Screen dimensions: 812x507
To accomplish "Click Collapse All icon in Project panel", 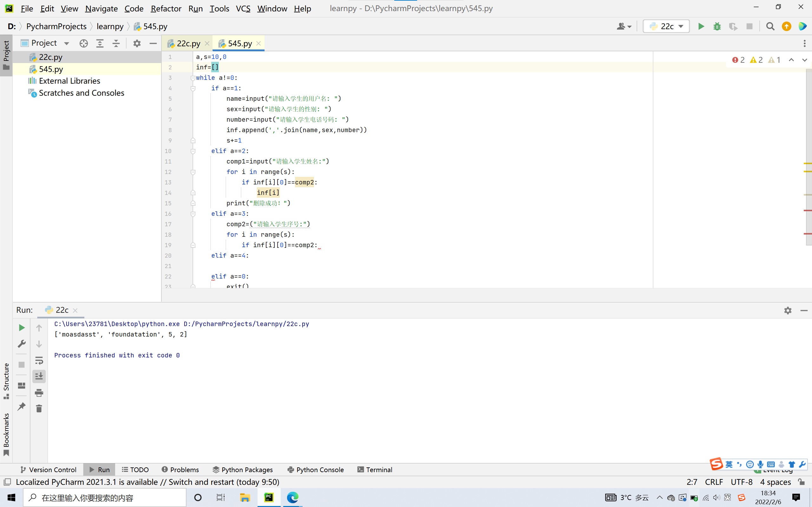I will 116,43.
